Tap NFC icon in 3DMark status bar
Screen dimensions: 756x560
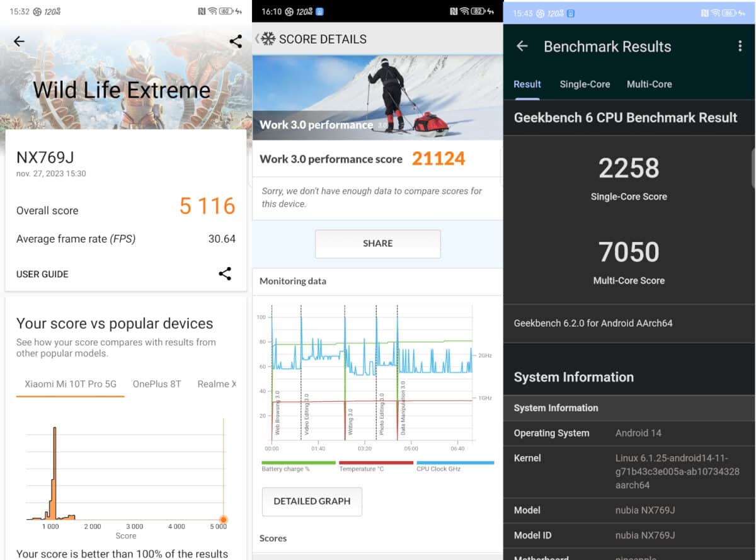[x=202, y=11]
